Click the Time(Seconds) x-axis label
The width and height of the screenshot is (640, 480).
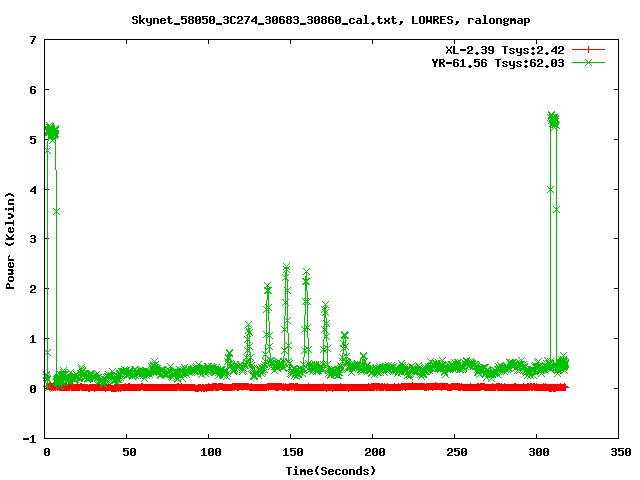[x=330, y=471]
